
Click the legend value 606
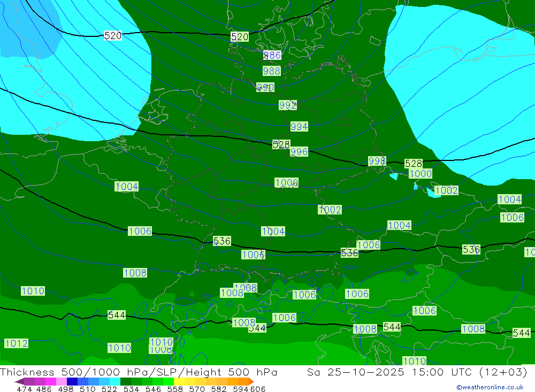click(x=258, y=389)
